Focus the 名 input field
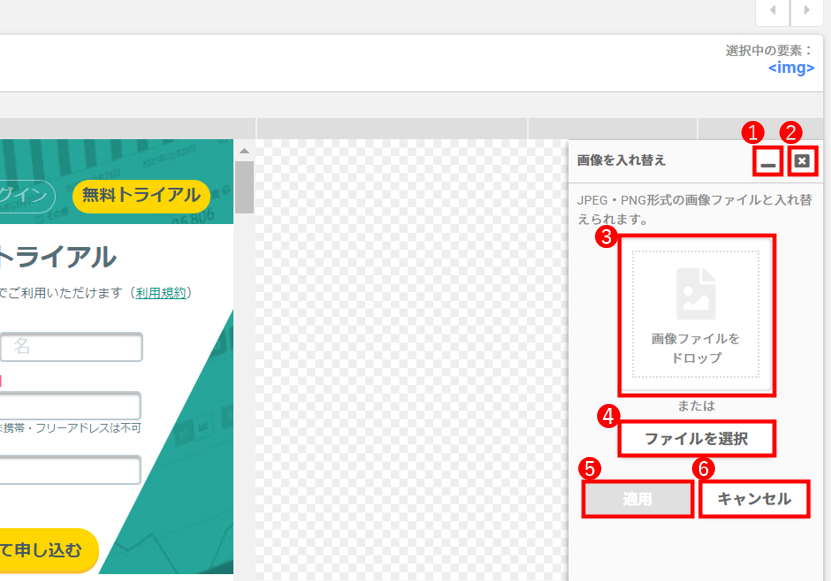Viewport: 831px width, 581px height. click(x=71, y=347)
